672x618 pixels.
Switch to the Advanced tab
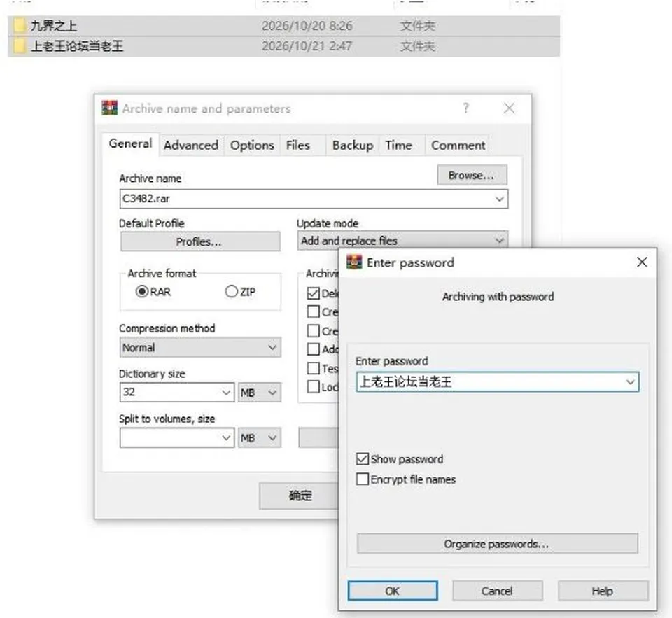click(x=191, y=146)
